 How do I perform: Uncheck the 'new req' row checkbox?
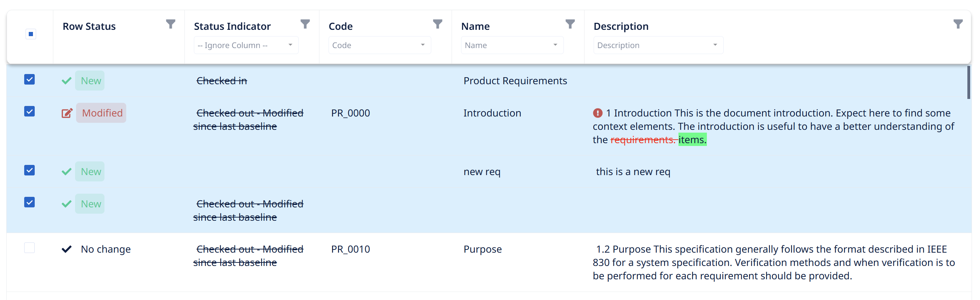pos(29,170)
